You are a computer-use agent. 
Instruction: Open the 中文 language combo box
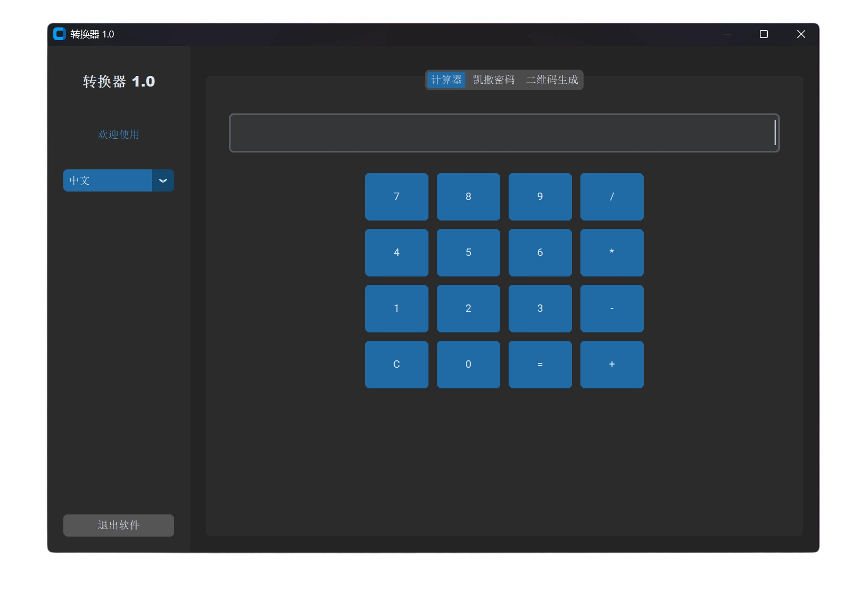pyautogui.click(x=119, y=180)
